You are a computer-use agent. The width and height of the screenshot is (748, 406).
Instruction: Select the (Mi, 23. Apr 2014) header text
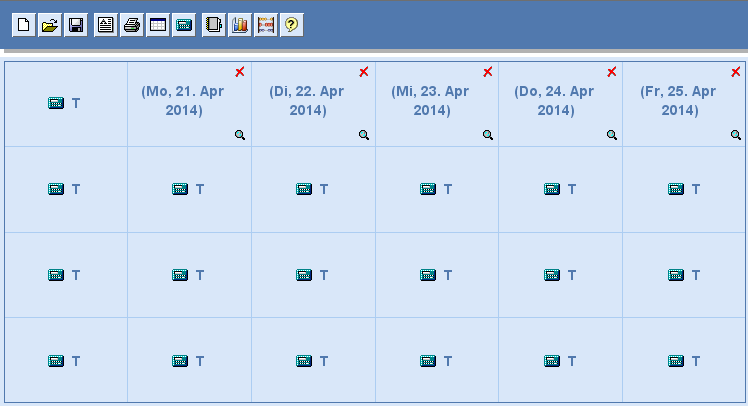click(430, 101)
